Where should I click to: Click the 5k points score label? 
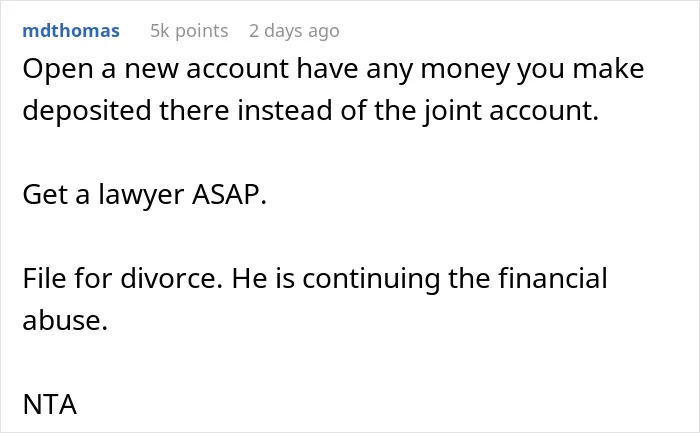[189, 31]
